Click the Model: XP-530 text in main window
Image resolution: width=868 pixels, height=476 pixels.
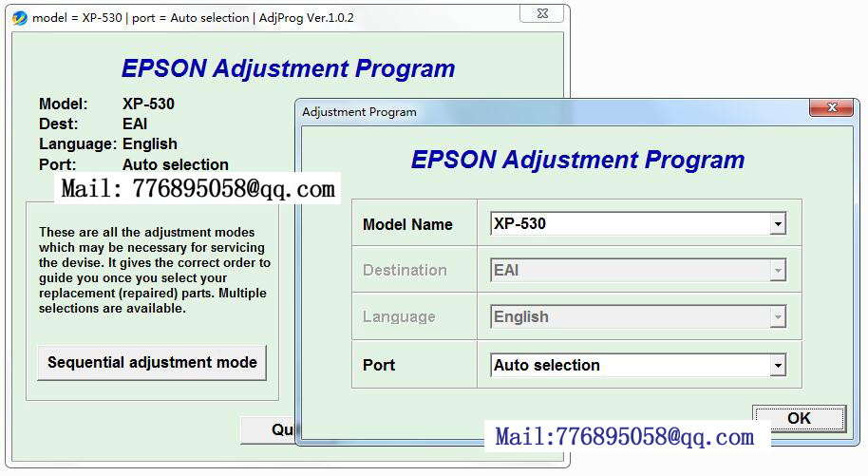tap(106, 104)
